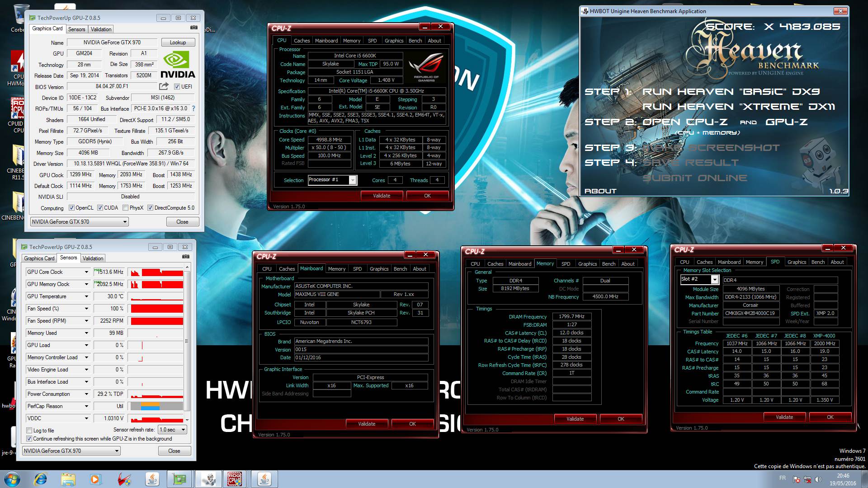Click the last Java icon on taskbar

point(264,479)
